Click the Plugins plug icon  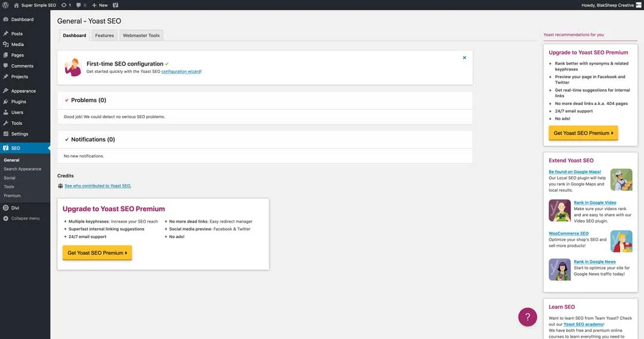click(x=6, y=101)
